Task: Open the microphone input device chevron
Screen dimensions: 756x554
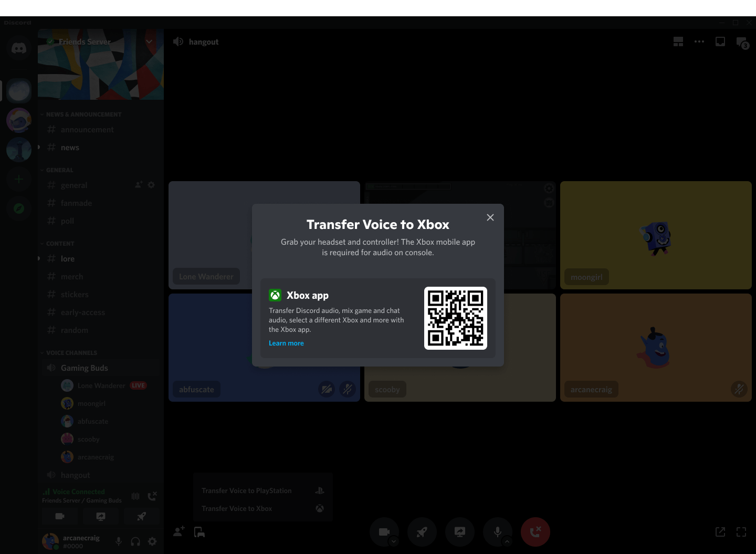Action: coord(507,542)
